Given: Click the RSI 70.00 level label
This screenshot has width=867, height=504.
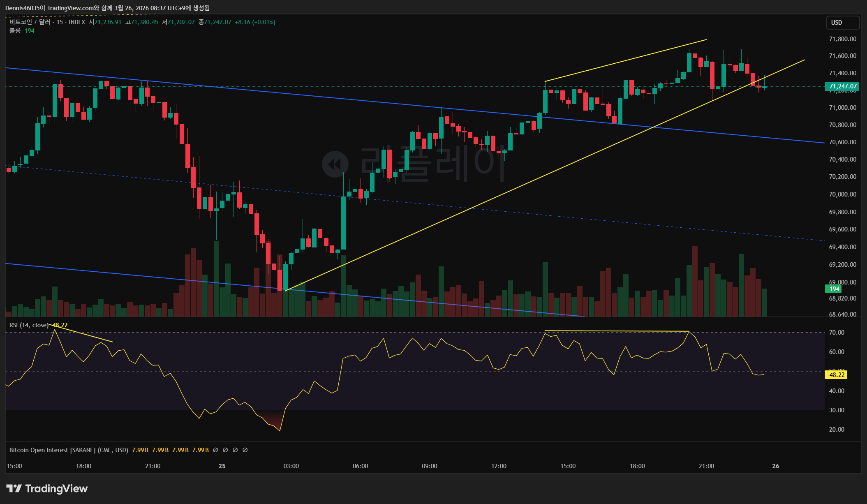Looking at the screenshot, I should 837,333.
